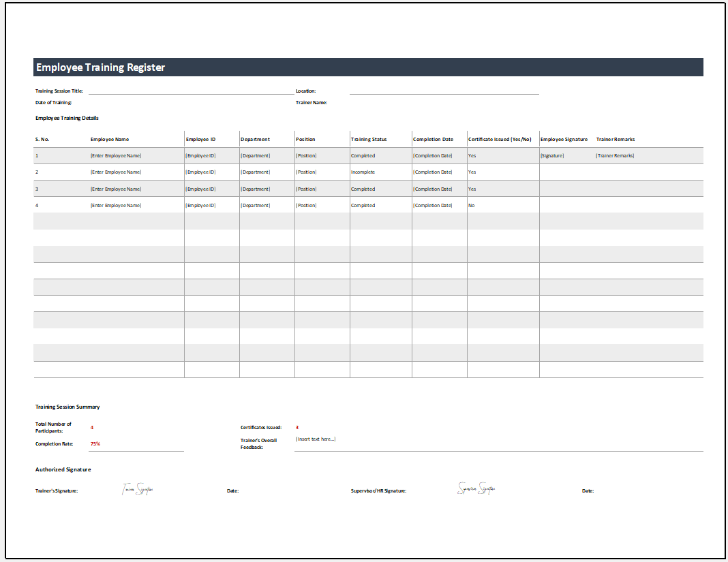Select the 4 next to Total Number of Participants
The image size is (728, 562).
(91, 426)
